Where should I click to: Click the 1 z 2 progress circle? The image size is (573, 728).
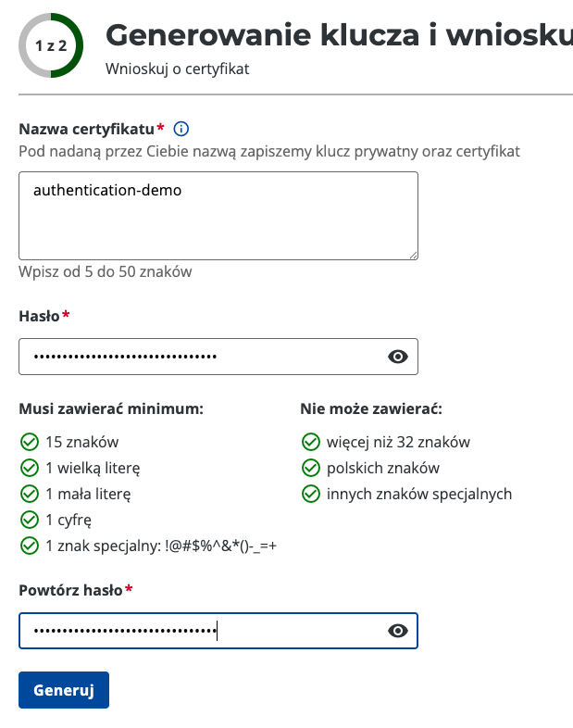point(50,45)
